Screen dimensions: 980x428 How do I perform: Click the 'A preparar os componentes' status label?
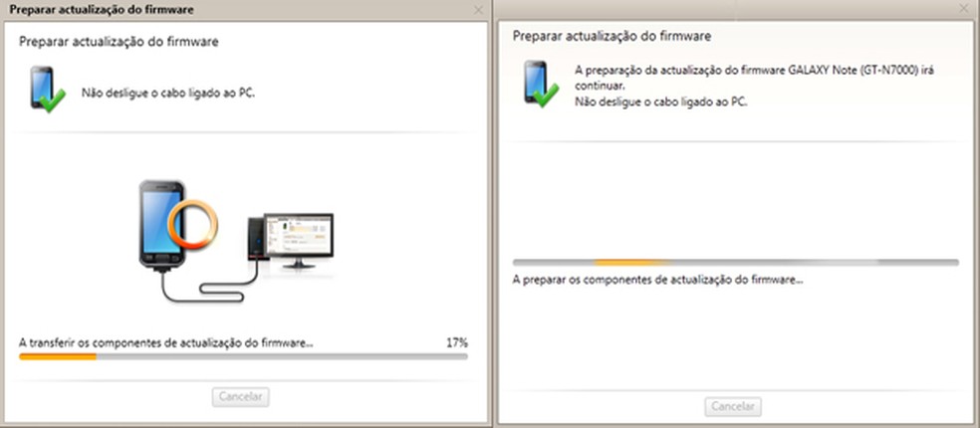pyautogui.click(x=657, y=280)
